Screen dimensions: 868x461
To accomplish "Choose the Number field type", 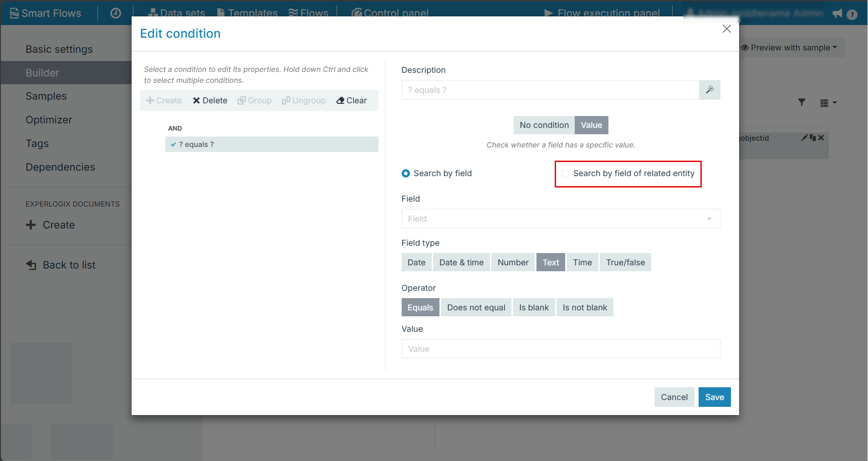I will [513, 263].
